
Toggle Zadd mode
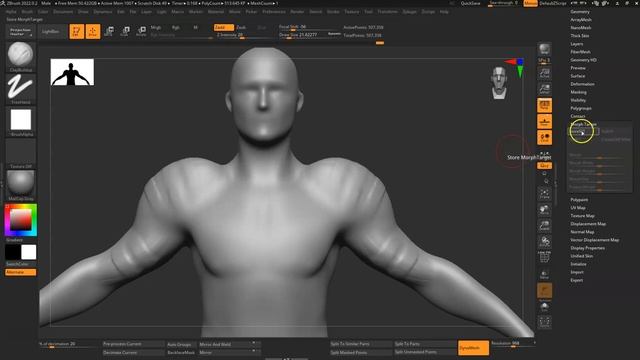click(x=224, y=27)
